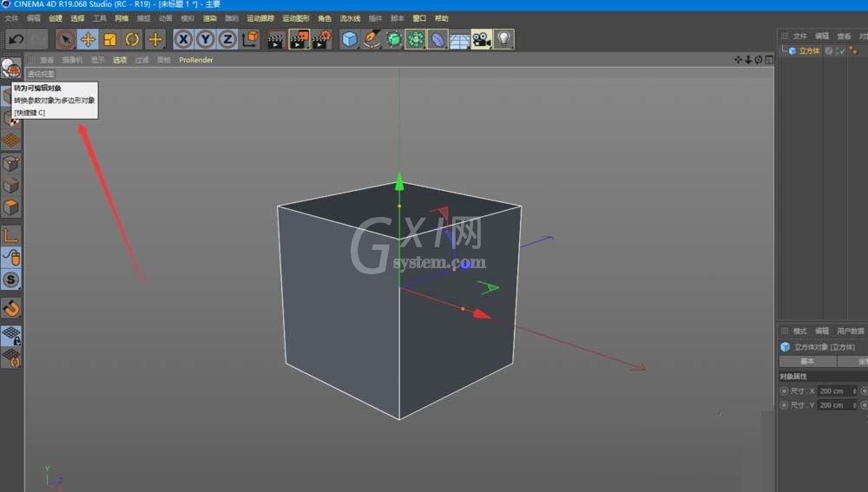This screenshot has height=492, width=868.
Task: Open the Bend deformer icon
Action: 437,39
